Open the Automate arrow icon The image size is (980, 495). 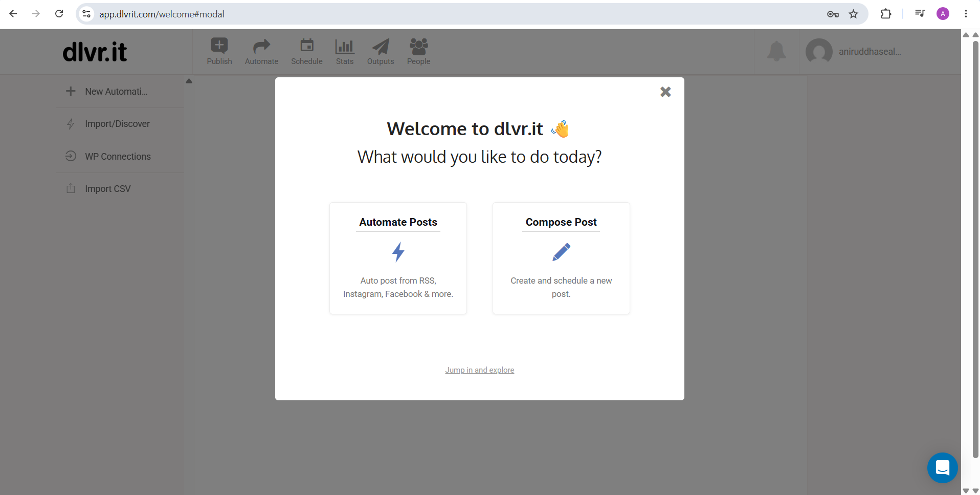click(x=261, y=47)
